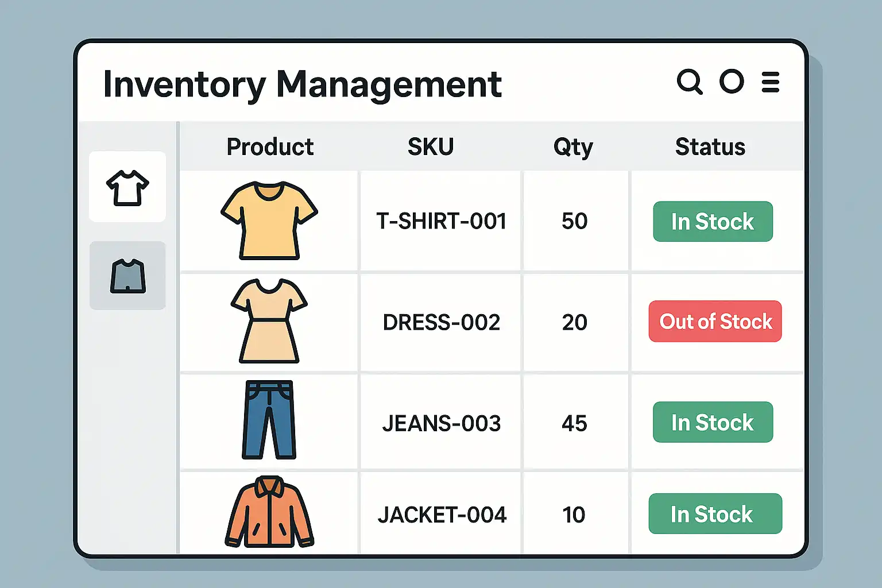Click the blue jeans product image
Image resolution: width=882 pixels, height=588 pixels.
269,420
